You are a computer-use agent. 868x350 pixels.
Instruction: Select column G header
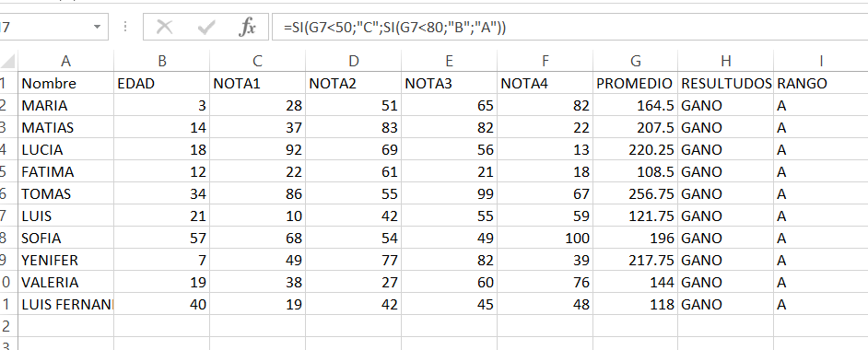coord(635,62)
